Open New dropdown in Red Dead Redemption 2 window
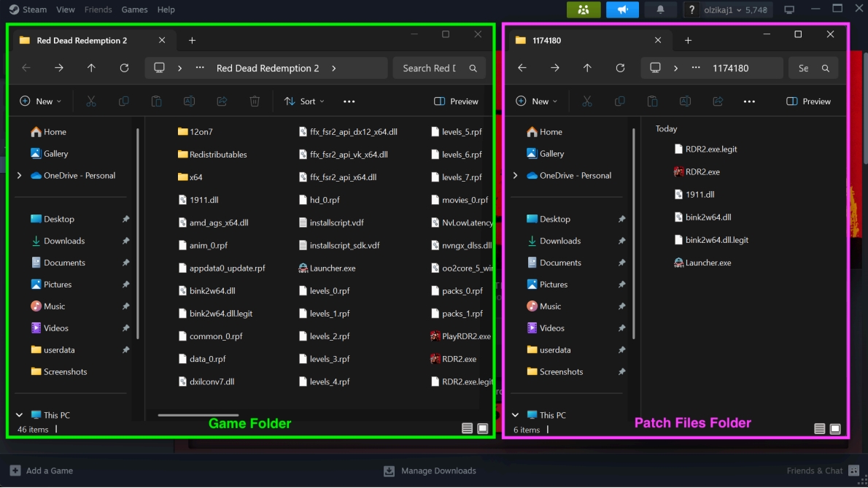868x488 pixels. pyautogui.click(x=40, y=101)
